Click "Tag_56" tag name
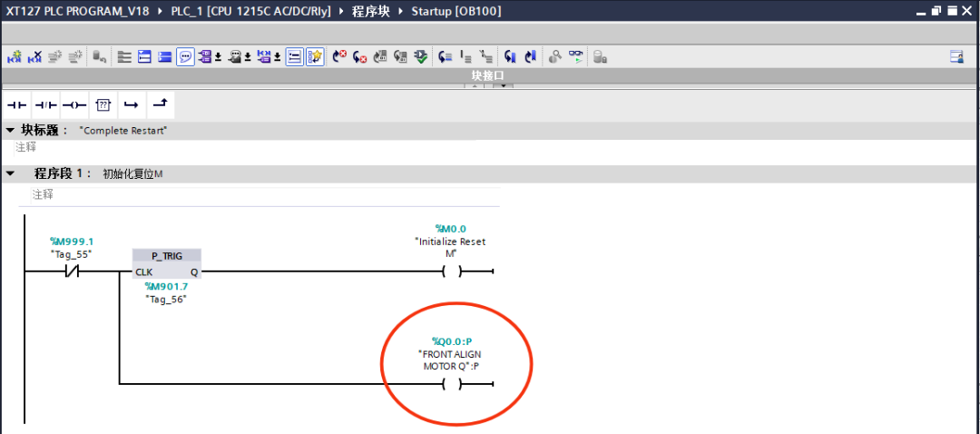 [166, 299]
